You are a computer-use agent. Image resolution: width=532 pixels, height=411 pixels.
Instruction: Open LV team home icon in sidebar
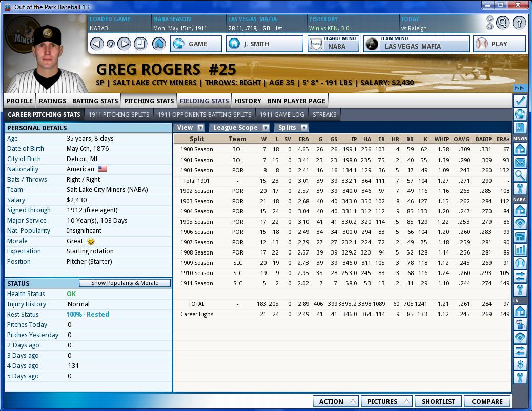pos(520,310)
